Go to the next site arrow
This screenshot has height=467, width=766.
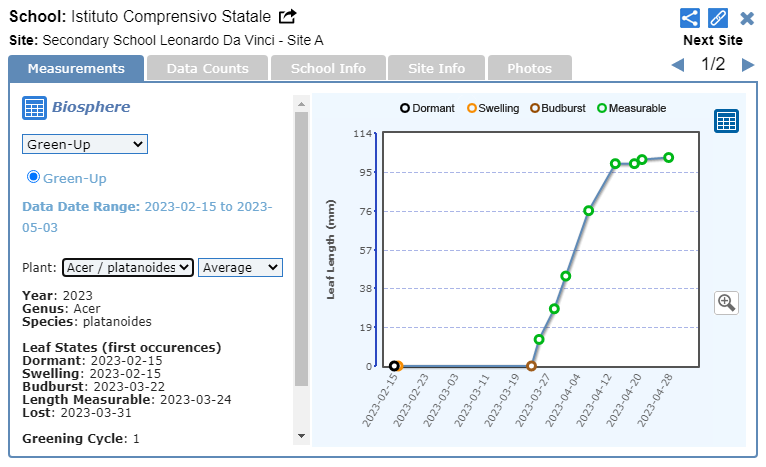click(748, 65)
